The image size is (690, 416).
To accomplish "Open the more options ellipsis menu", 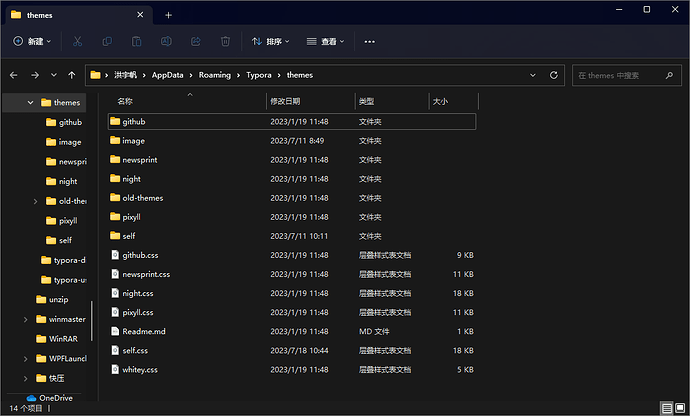I will click(370, 41).
